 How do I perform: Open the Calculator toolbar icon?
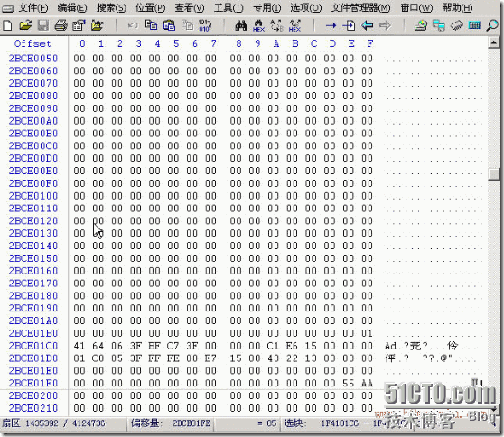[x=474, y=25]
